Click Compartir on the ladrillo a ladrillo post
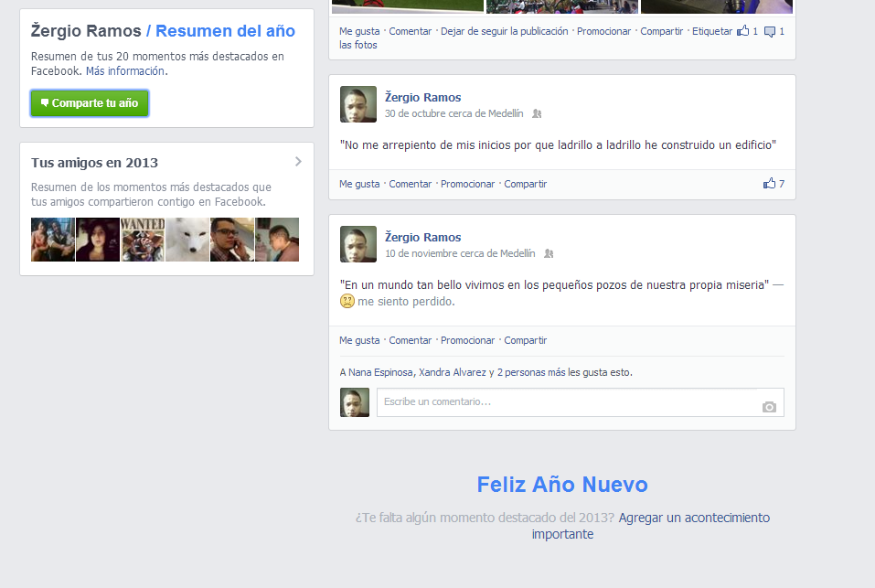 click(526, 184)
